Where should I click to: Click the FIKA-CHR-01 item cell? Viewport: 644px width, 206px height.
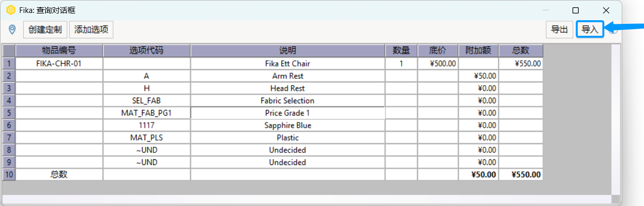[x=59, y=63]
